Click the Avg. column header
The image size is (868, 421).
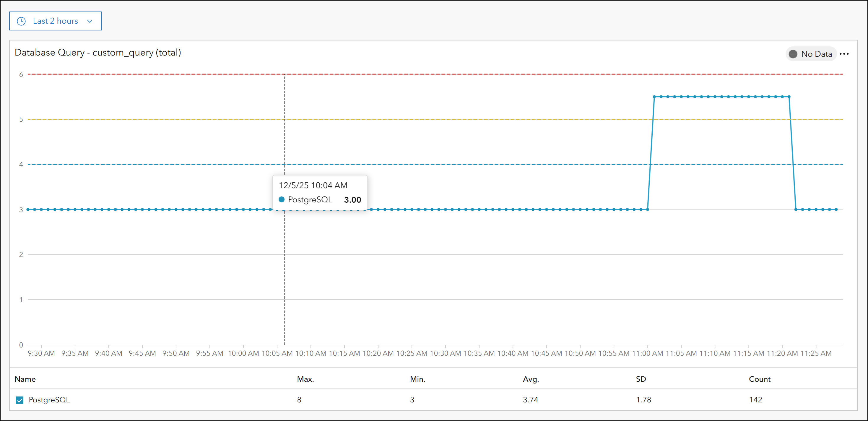531,379
